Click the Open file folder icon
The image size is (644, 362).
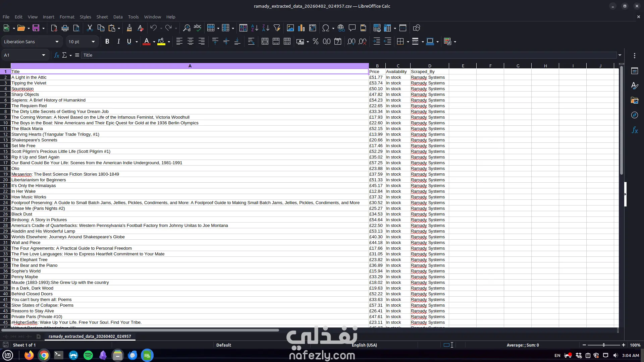21,28
